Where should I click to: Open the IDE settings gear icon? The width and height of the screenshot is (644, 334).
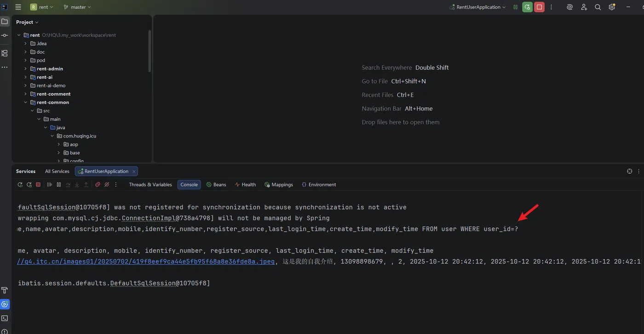[x=612, y=7]
